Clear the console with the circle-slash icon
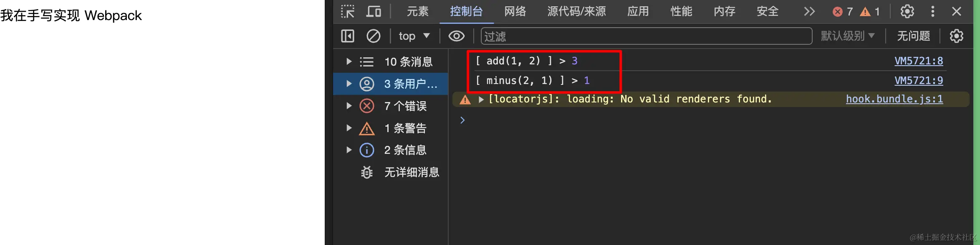Screen dimensions: 980x245 373,36
